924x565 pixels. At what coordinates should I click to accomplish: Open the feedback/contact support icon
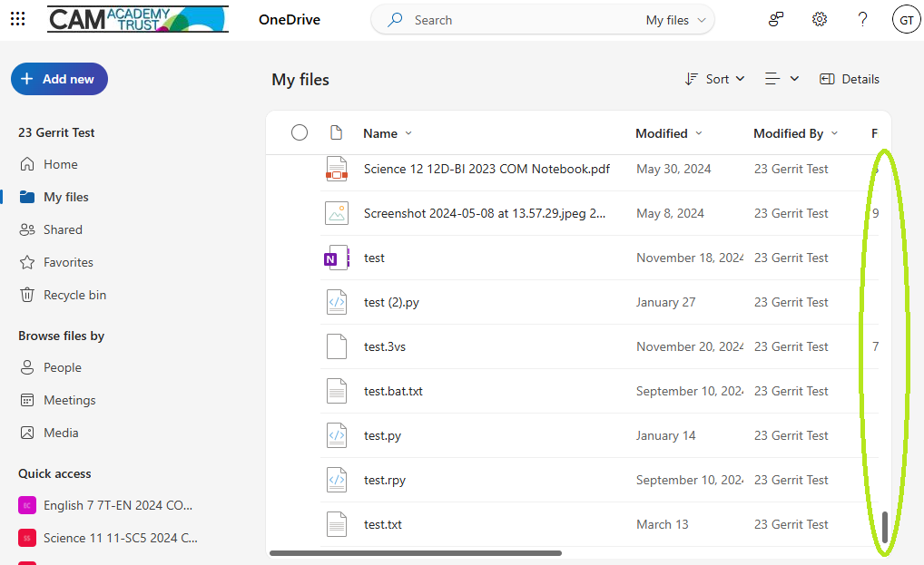(x=776, y=19)
